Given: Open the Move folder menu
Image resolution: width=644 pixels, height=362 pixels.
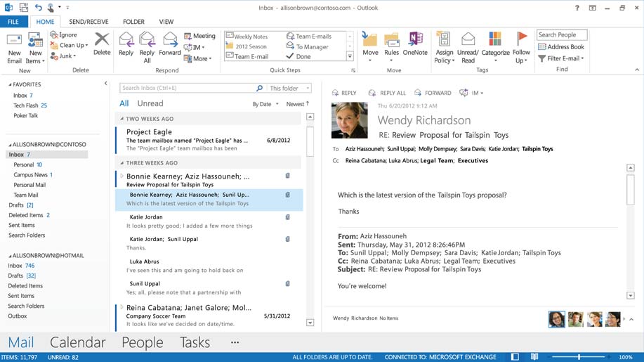Looking at the screenshot, I should (x=370, y=47).
